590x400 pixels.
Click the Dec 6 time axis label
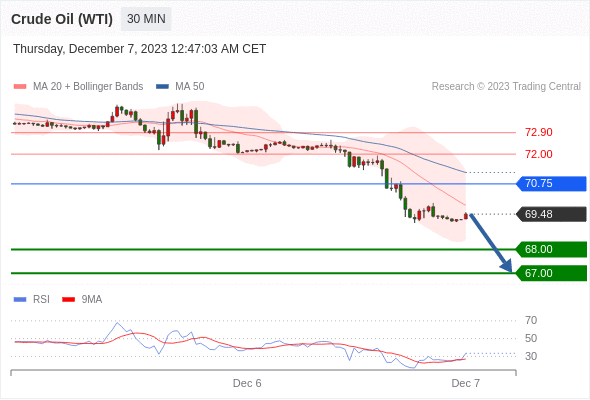247,383
